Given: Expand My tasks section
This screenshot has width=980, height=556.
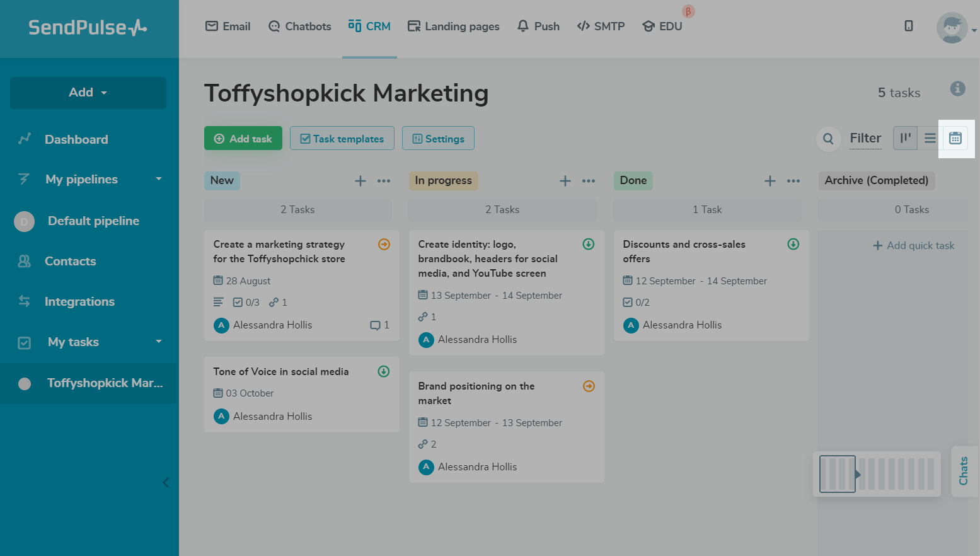Looking at the screenshot, I should [x=159, y=342].
